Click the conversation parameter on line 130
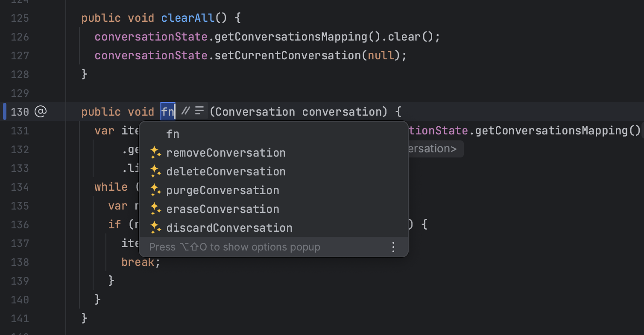The image size is (644, 335). (341, 112)
